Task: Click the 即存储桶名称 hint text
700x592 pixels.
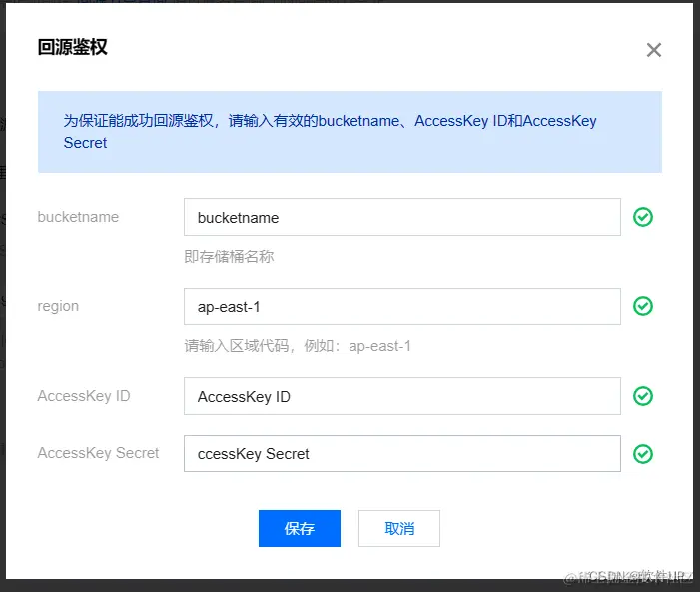Action: pos(229,257)
